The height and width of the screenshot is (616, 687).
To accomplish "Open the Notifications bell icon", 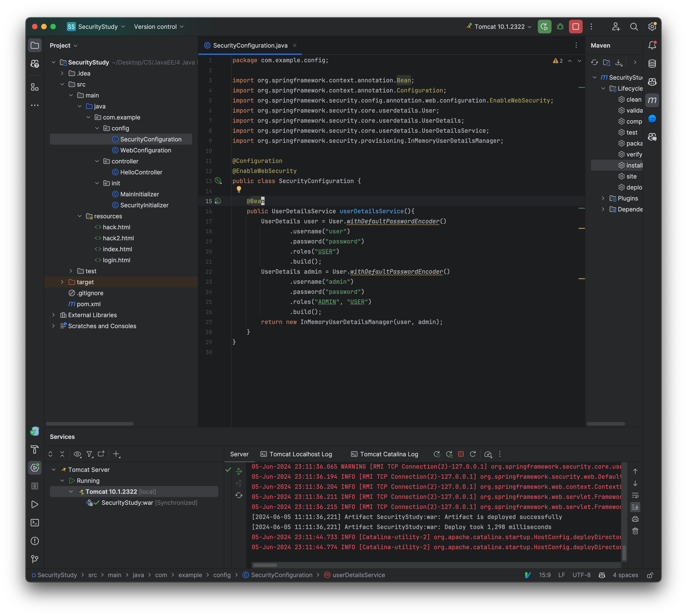I will coord(652,45).
